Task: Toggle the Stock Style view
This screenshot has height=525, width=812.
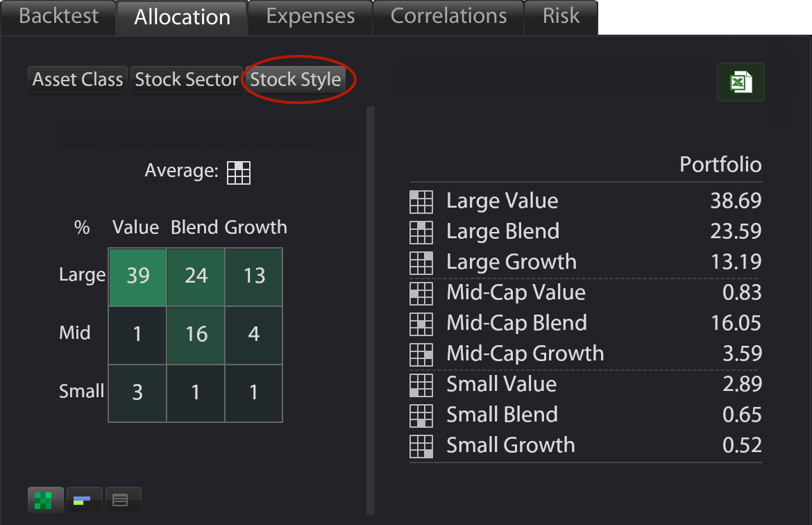Action: [x=296, y=79]
